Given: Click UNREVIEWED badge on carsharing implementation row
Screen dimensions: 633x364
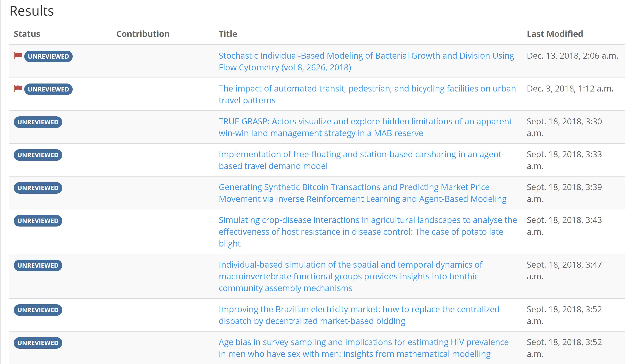Looking at the screenshot, I should coord(38,155).
